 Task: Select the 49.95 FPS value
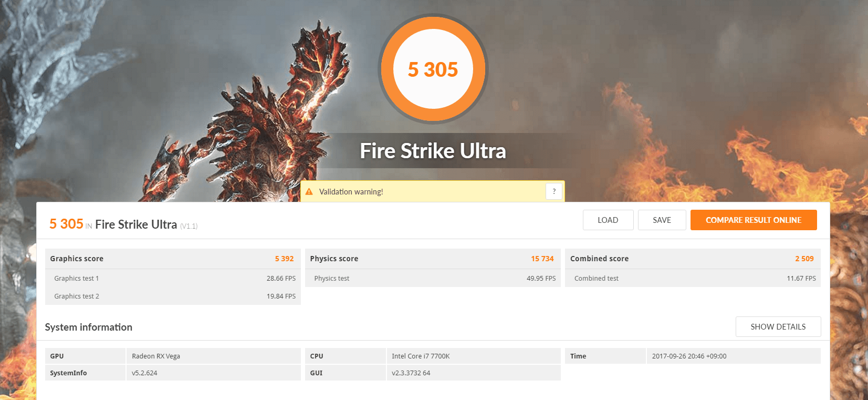click(541, 279)
